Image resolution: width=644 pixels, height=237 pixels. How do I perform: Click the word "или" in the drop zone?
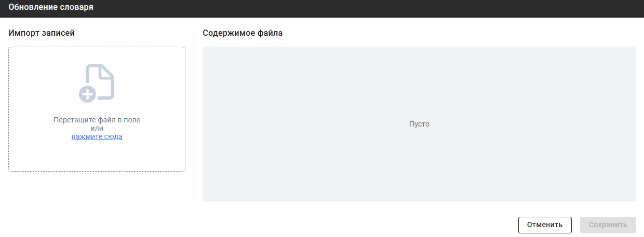coord(97,128)
